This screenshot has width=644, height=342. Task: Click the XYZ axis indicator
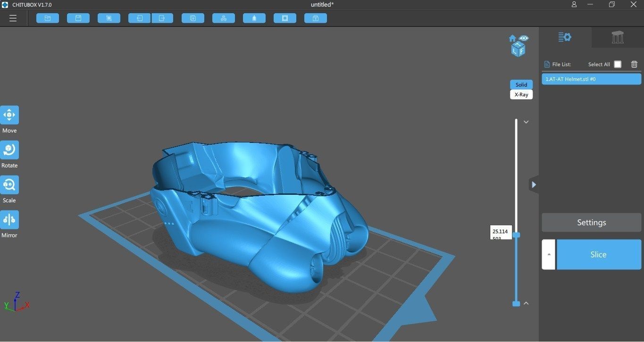pos(17,302)
